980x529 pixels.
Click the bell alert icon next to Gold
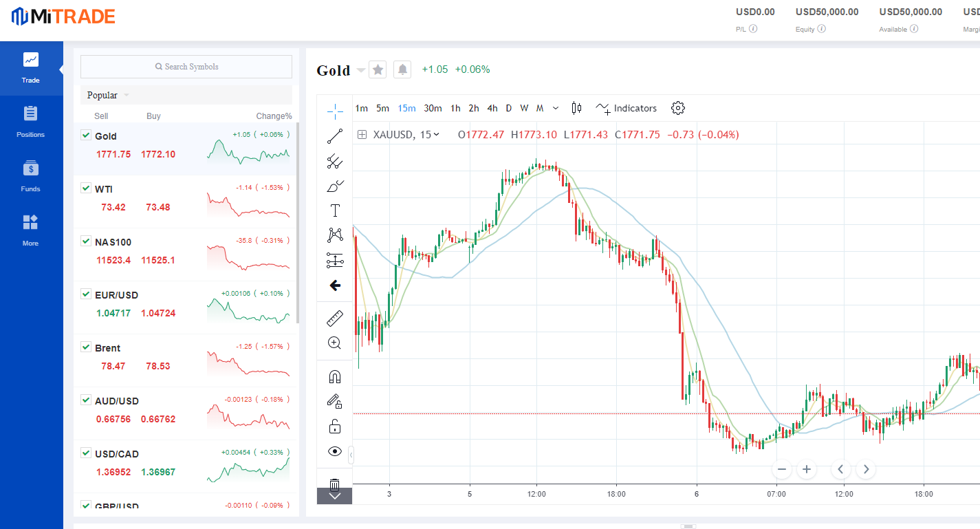point(402,69)
